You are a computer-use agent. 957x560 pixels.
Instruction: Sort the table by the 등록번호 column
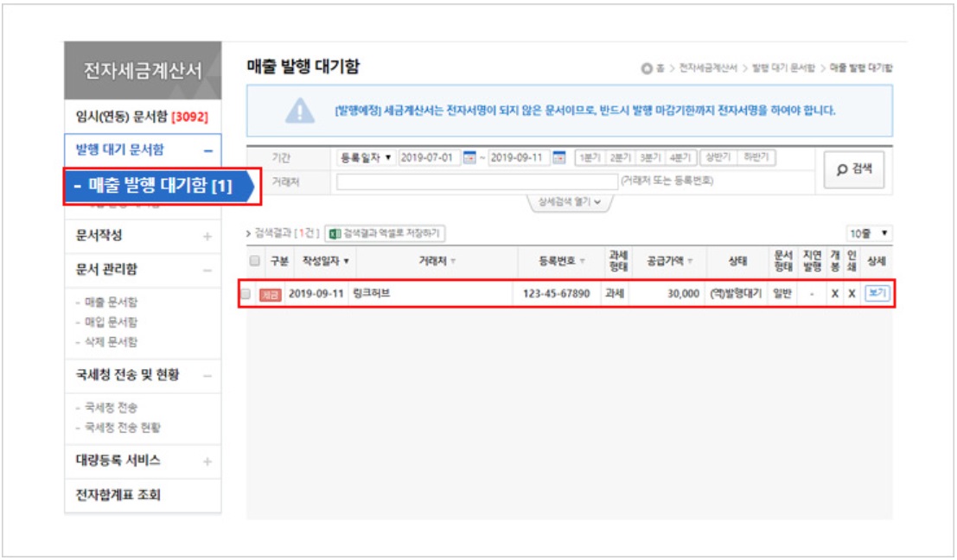point(562,261)
